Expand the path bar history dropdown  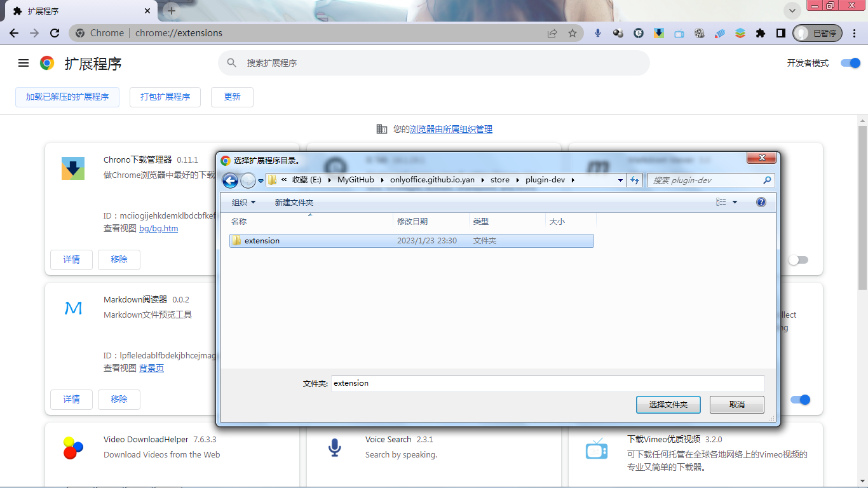point(621,180)
